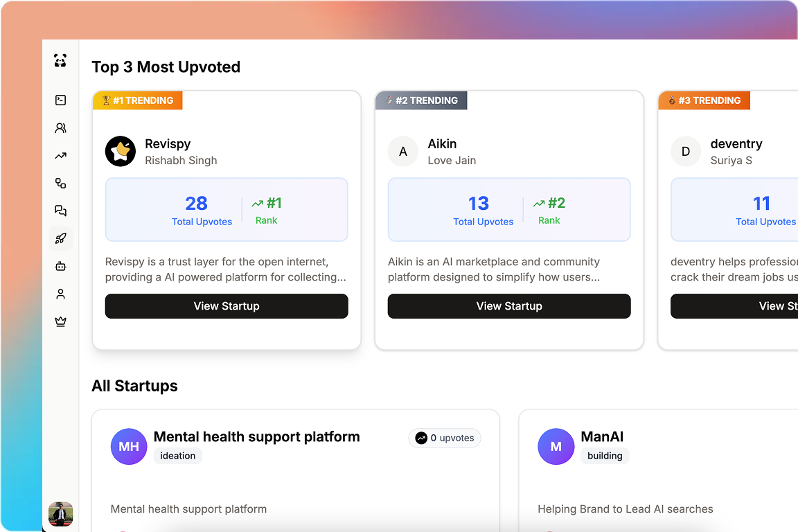Screen dimensions: 798x532
Task: Click the '11' total upvotes value
Action: (761, 204)
